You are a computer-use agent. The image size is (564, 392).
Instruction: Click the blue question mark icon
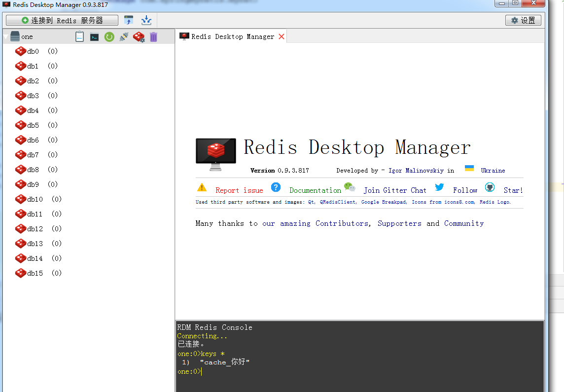tap(276, 187)
